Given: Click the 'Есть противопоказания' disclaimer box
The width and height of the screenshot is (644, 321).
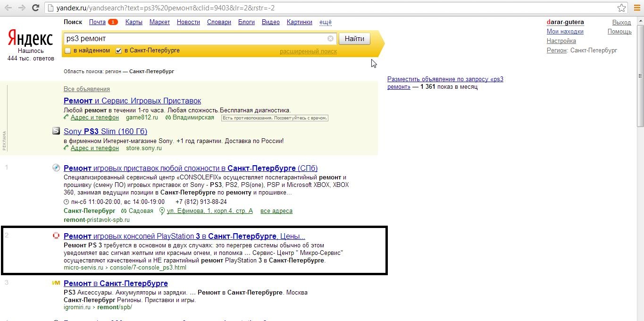Looking at the screenshot, I should click(275, 118).
